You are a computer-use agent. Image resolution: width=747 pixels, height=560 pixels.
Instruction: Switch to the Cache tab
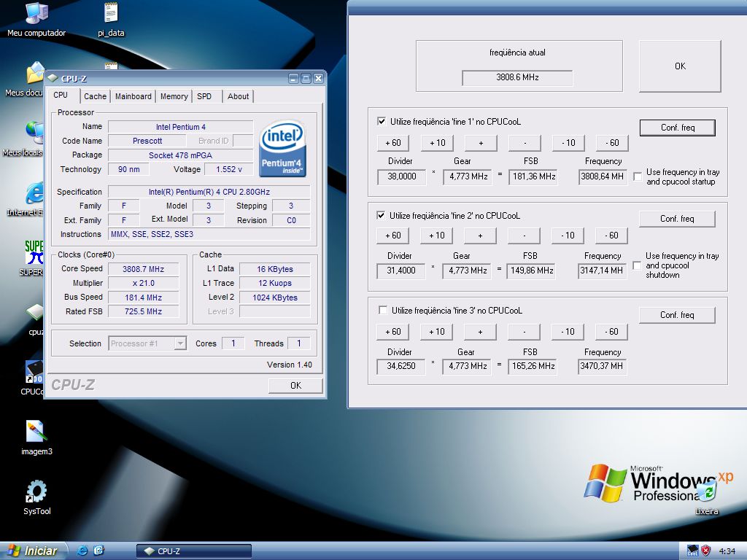pyautogui.click(x=96, y=96)
